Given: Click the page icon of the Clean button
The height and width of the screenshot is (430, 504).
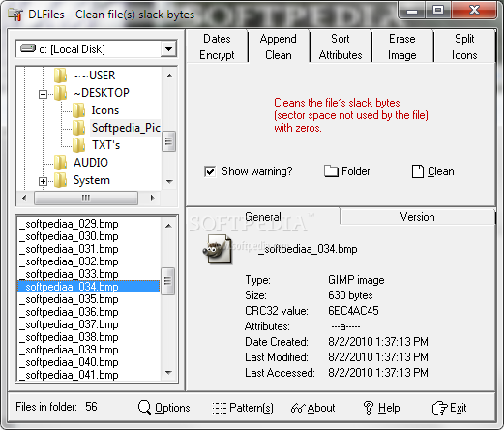Looking at the screenshot, I should tap(418, 171).
